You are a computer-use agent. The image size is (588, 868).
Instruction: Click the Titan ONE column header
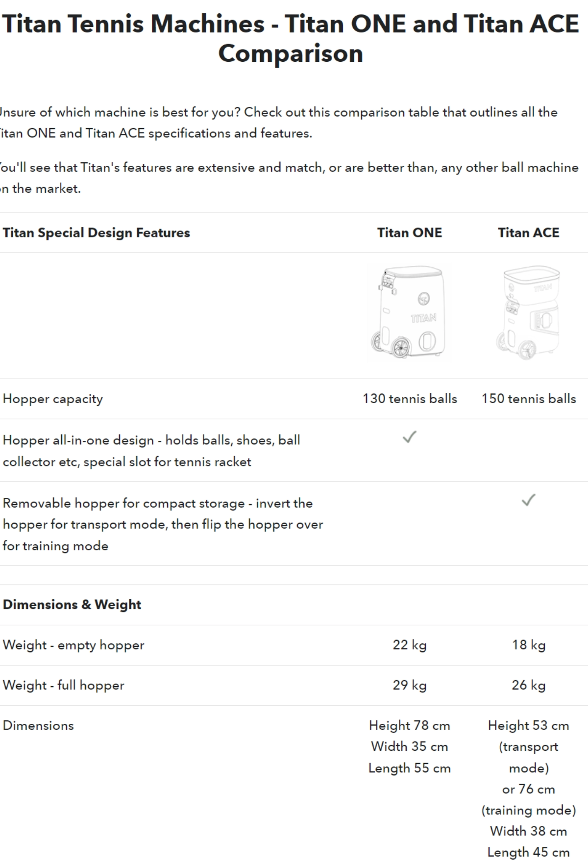pos(410,233)
